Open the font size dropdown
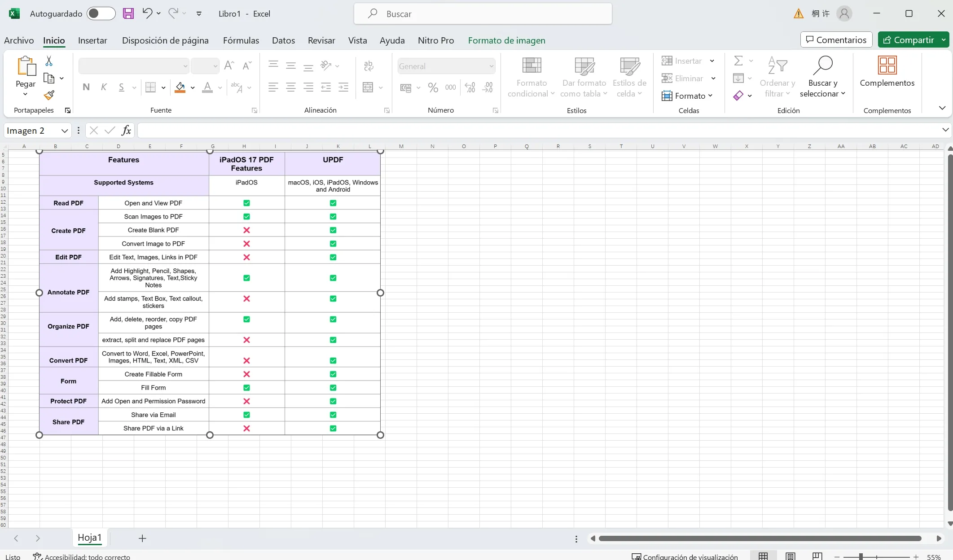The width and height of the screenshot is (953, 560). pyautogui.click(x=215, y=66)
